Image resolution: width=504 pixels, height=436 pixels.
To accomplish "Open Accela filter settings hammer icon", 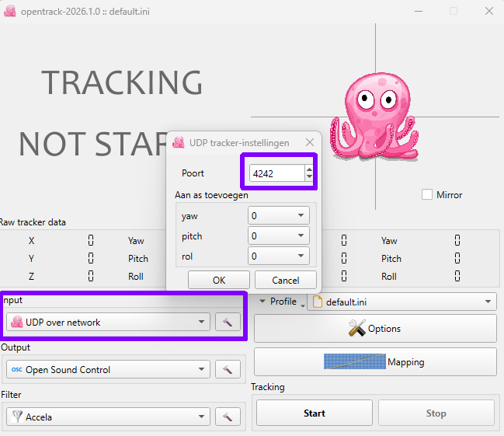I will click(228, 417).
